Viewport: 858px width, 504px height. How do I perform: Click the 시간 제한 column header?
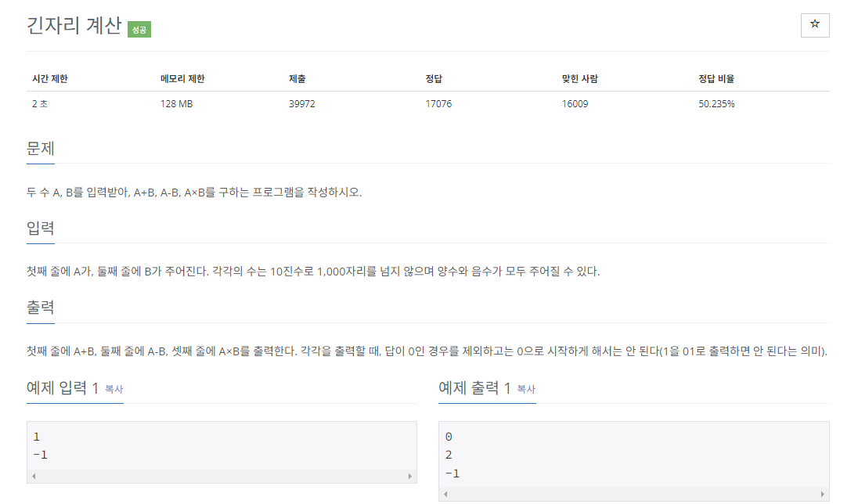tap(50, 79)
